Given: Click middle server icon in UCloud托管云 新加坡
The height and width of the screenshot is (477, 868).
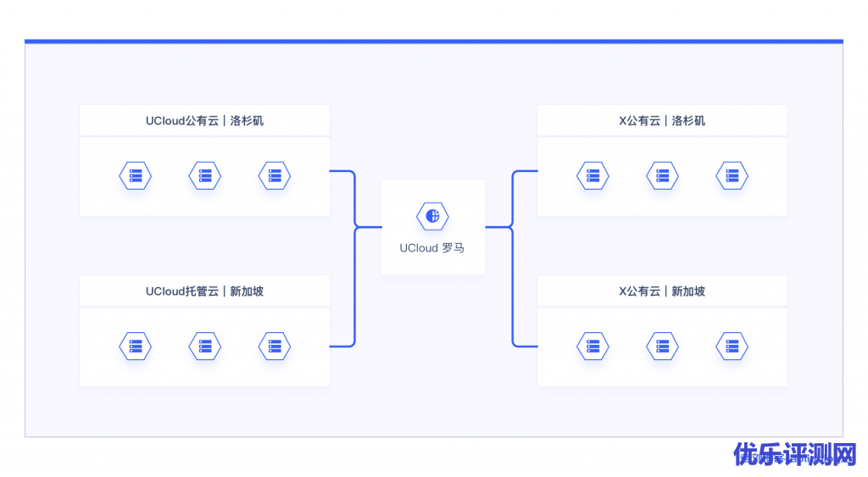Looking at the screenshot, I should pos(204,346).
